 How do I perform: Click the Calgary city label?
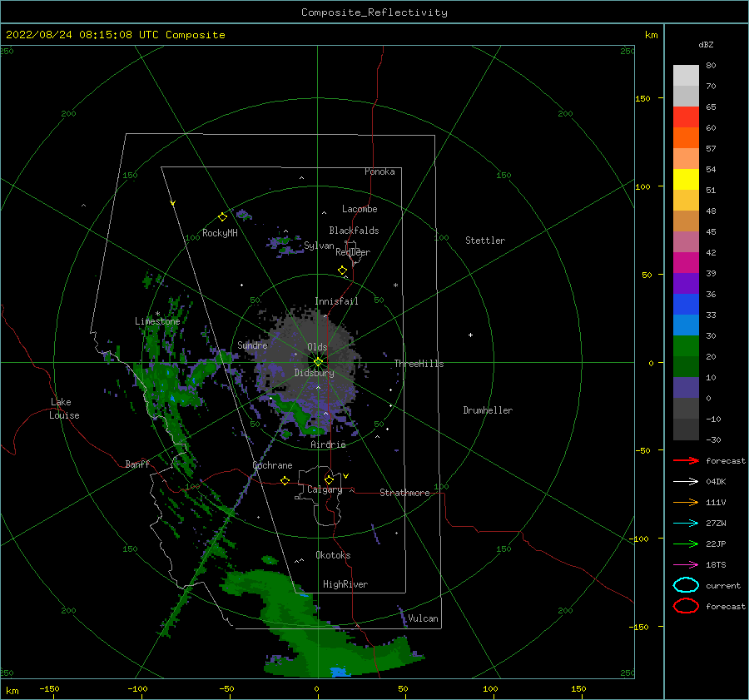point(325,489)
